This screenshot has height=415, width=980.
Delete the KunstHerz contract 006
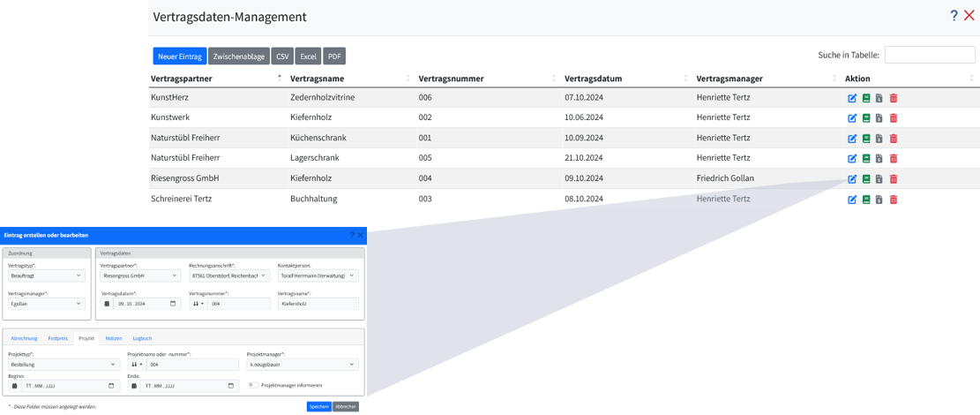pos(894,98)
